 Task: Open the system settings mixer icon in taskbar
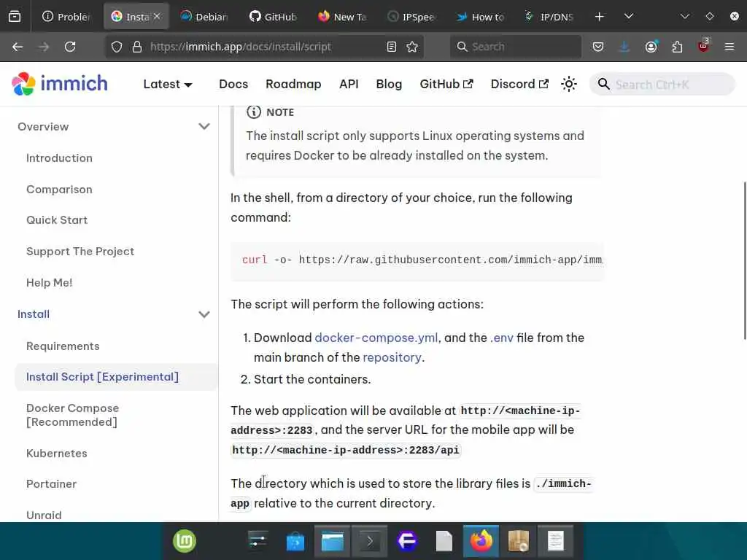click(x=258, y=541)
